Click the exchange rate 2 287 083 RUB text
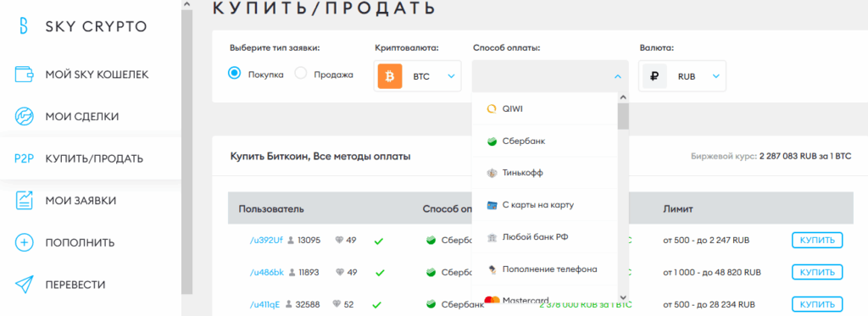868x316 pixels. 805,157
